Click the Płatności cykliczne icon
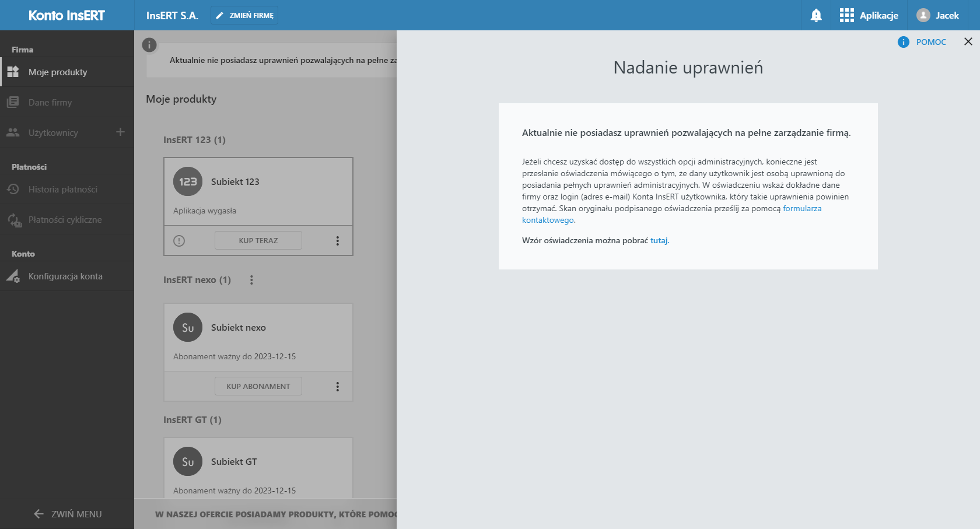Viewport: 980px width, 529px height. pos(14,220)
